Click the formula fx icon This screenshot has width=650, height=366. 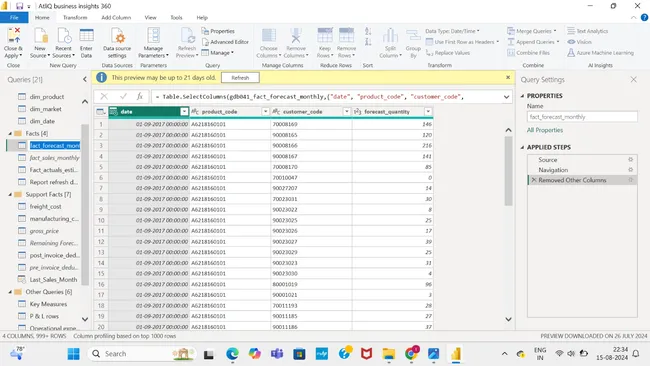(x=140, y=96)
